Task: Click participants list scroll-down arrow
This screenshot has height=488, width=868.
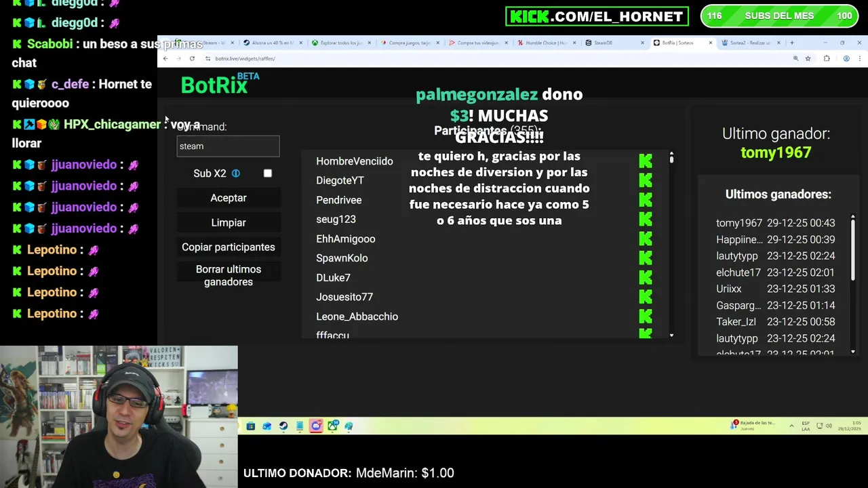Action: (671, 335)
